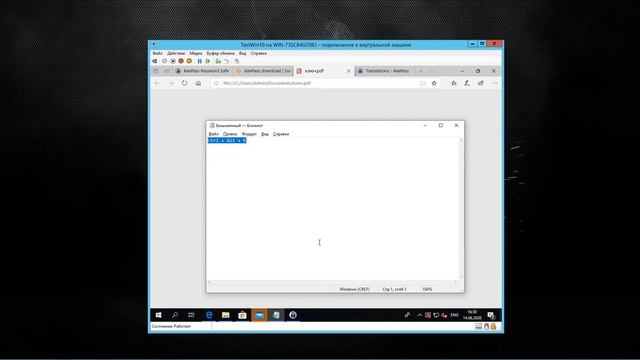Viewport: 640px width, 360px height.
Task: Click the Notepad vertical scrollbar
Action: (x=461, y=209)
